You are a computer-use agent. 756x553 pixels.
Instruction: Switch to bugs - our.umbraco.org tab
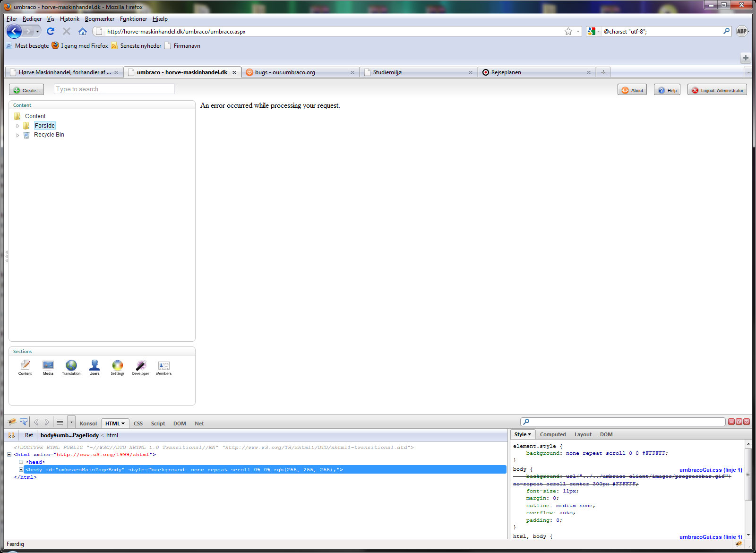point(301,72)
